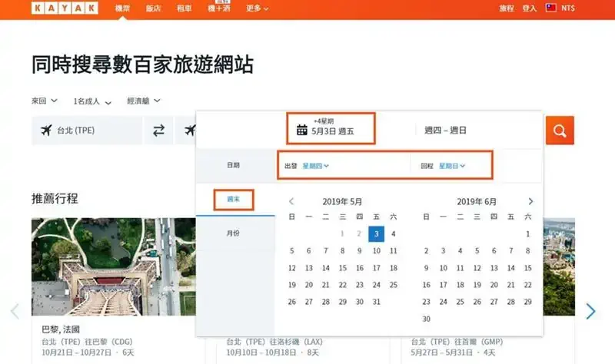Go to previous month in calendar
This screenshot has height=364, width=615.
[x=291, y=201]
